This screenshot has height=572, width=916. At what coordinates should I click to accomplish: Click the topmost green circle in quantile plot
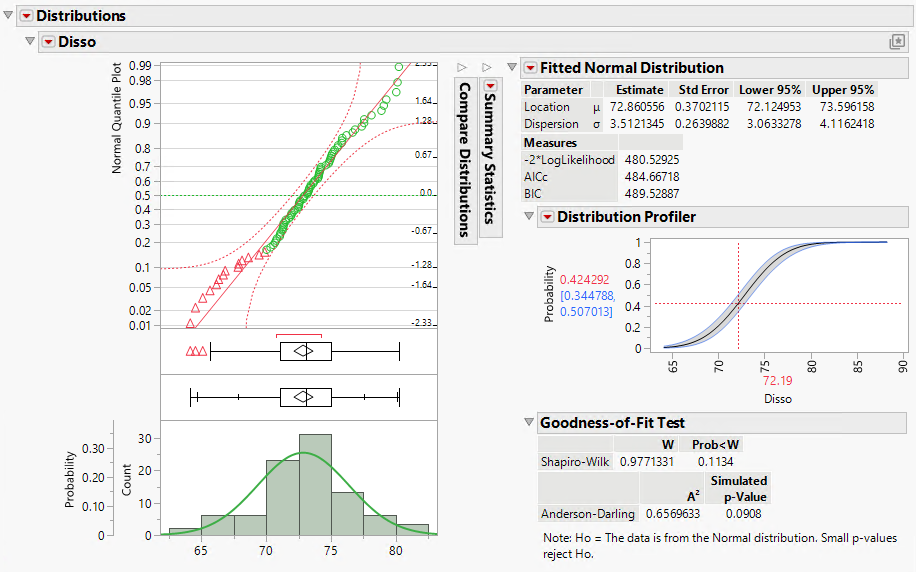coord(399,67)
